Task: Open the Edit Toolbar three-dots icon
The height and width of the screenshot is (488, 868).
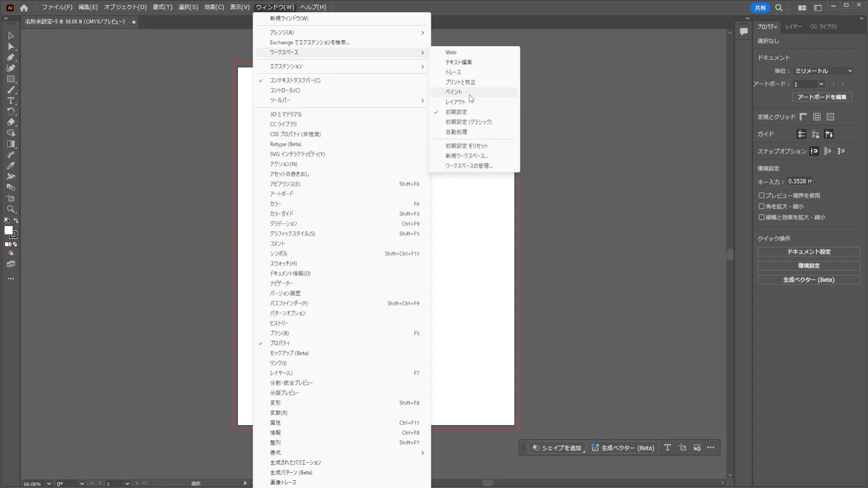Action: tap(11, 279)
